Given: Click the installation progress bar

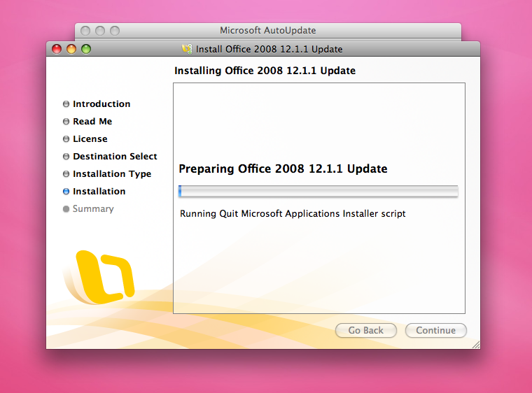Looking at the screenshot, I should coord(318,191).
